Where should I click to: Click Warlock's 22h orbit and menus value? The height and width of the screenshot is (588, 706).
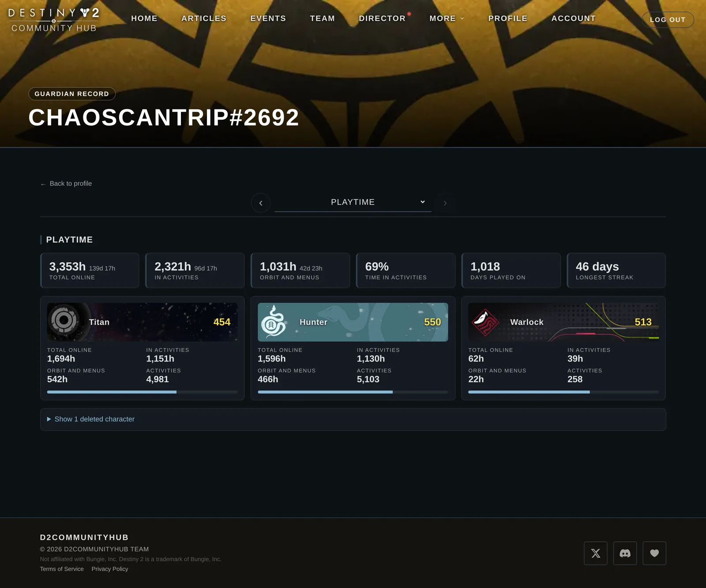[x=476, y=379]
